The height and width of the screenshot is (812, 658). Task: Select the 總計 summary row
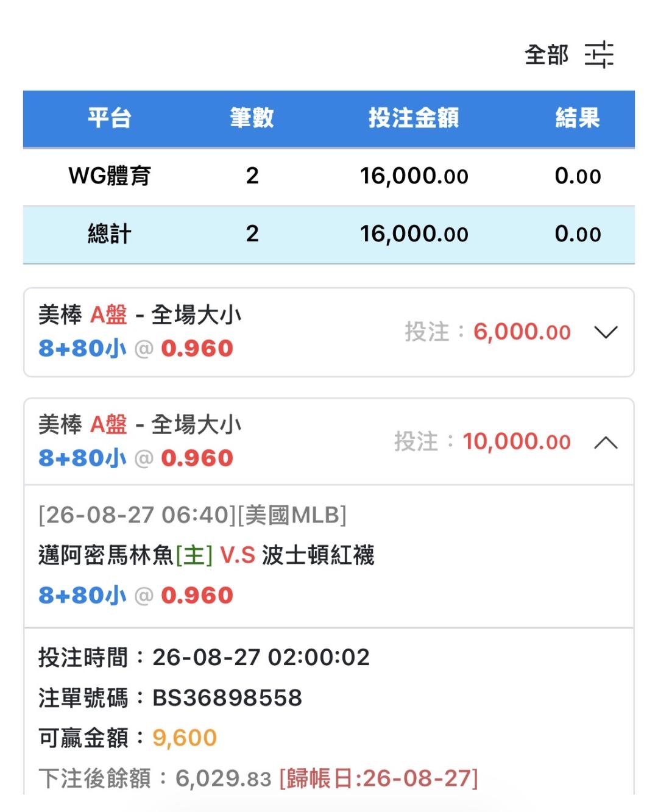coord(329,234)
